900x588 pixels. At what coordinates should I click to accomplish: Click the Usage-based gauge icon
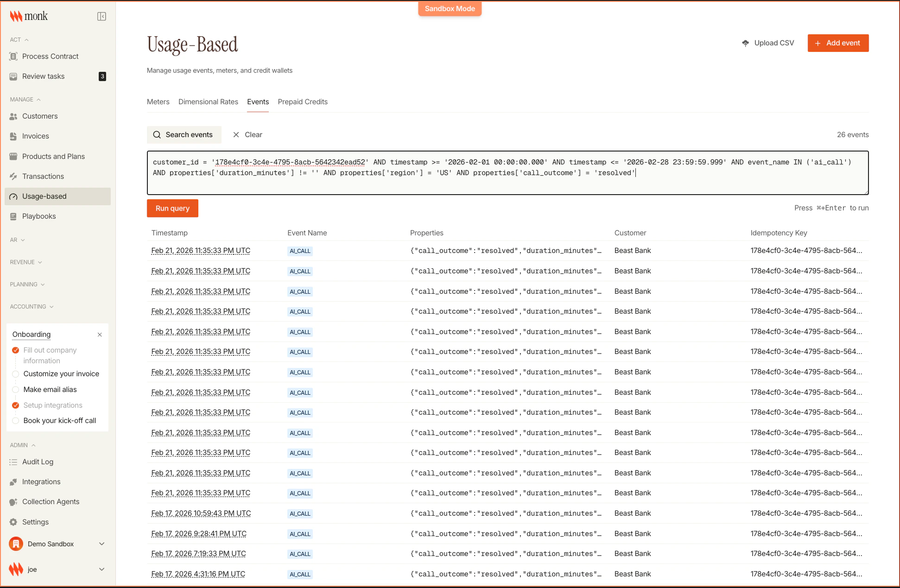click(13, 196)
